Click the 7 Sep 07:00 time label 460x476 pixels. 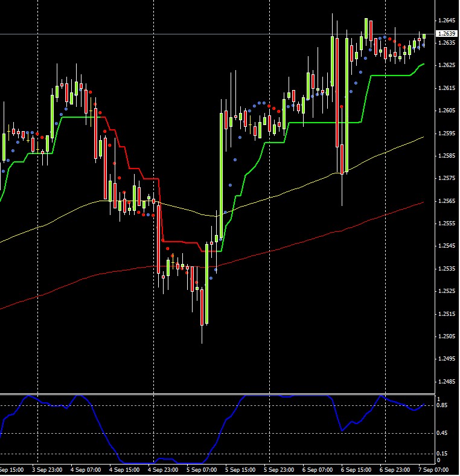433,470
